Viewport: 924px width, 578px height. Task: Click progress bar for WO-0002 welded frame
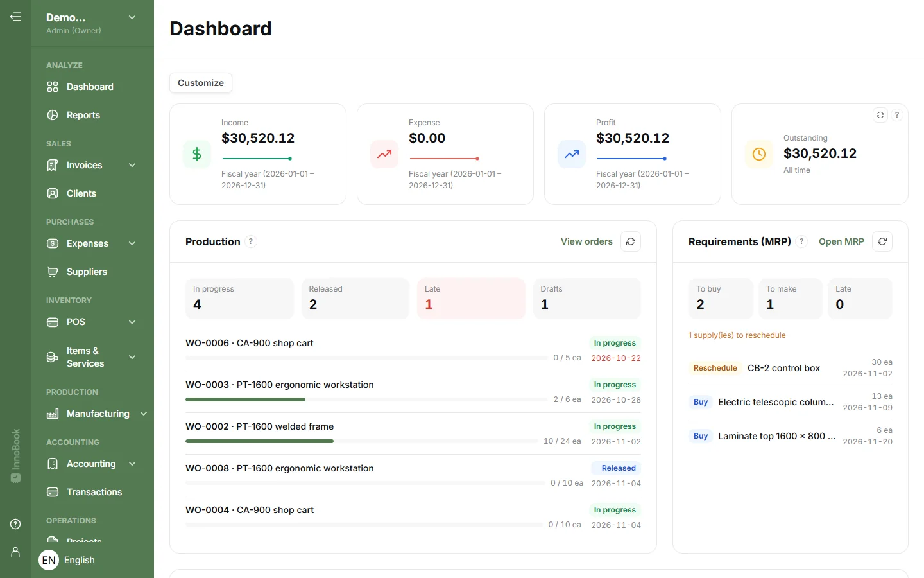point(361,441)
